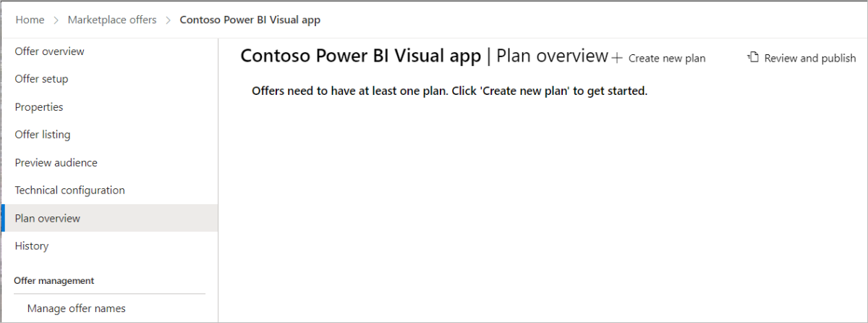Select the highlighted Plan overview item
The height and width of the screenshot is (323, 868).
(x=109, y=218)
